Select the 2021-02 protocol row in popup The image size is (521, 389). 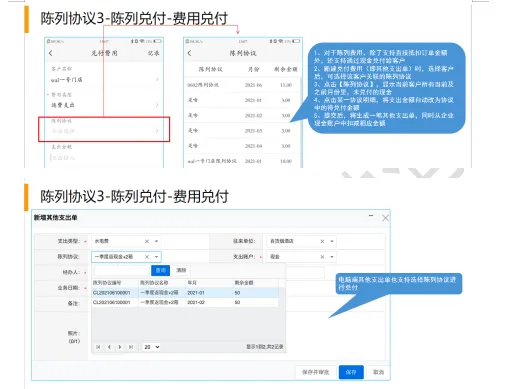[185, 302]
